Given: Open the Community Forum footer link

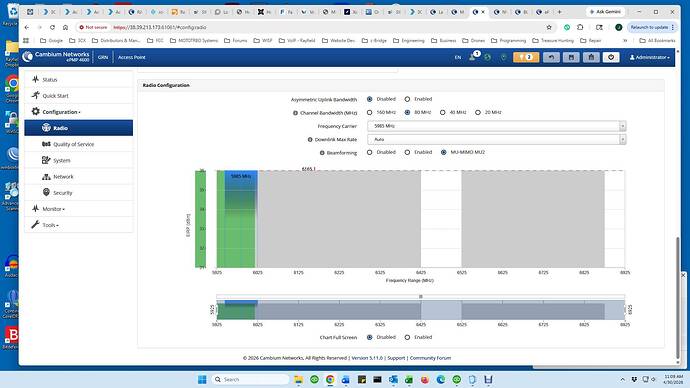Looking at the screenshot, I should coord(430,358).
